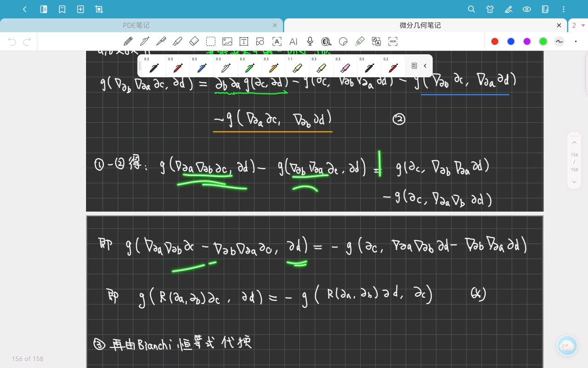Open the 156/158 page number indicator

click(574, 162)
